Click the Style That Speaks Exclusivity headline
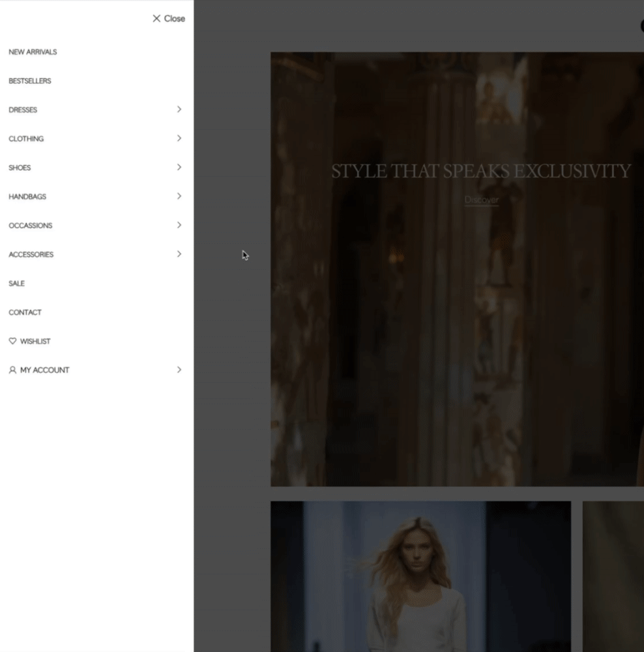644x652 pixels. pyautogui.click(x=481, y=171)
